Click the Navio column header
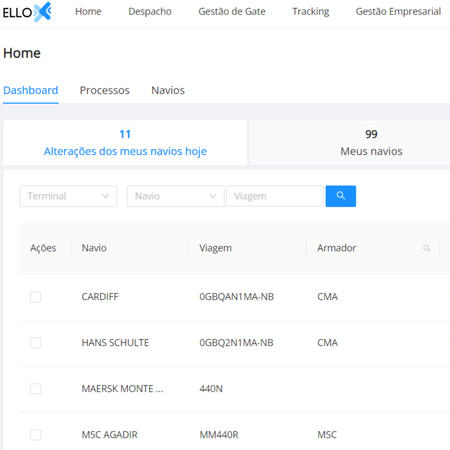450x450 pixels. (94, 248)
